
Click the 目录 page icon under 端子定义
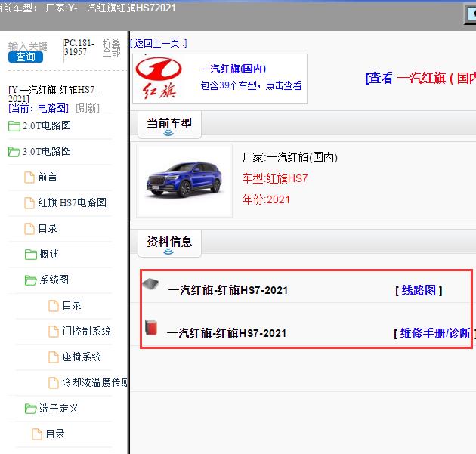click(x=37, y=434)
